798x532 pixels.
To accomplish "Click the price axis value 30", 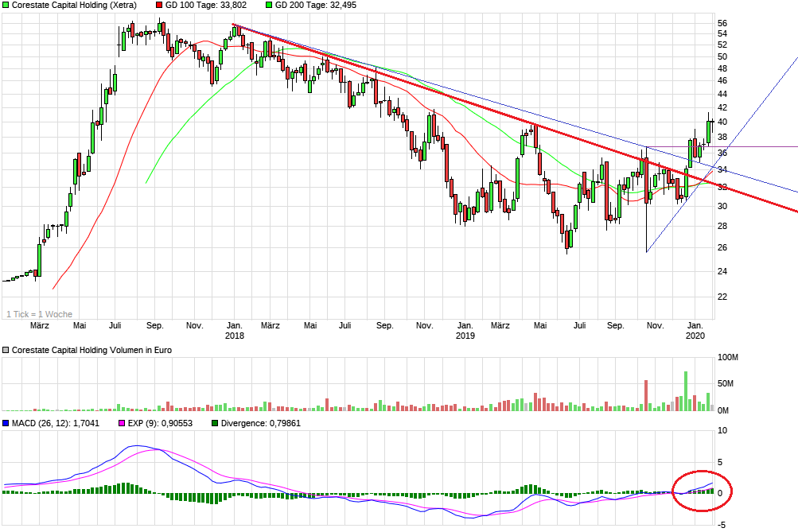I will point(722,207).
